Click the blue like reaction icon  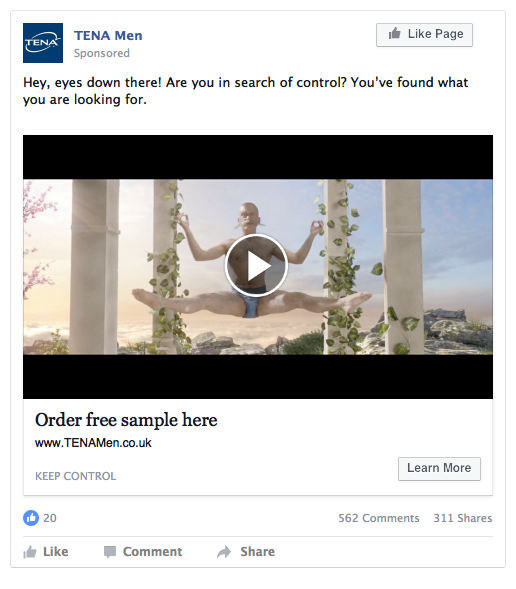[31, 518]
